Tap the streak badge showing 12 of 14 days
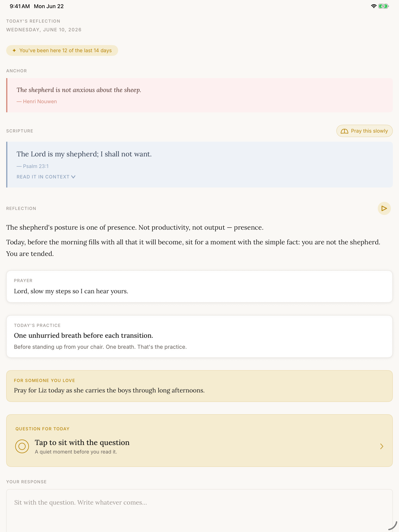The width and height of the screenshot is (399, 532). (62, 50)
